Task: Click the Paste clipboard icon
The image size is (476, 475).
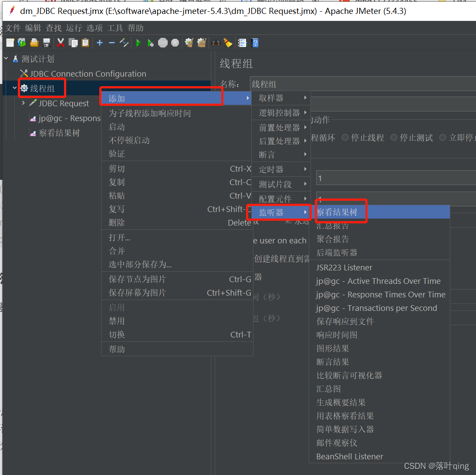Action: (x=86, y=43)
